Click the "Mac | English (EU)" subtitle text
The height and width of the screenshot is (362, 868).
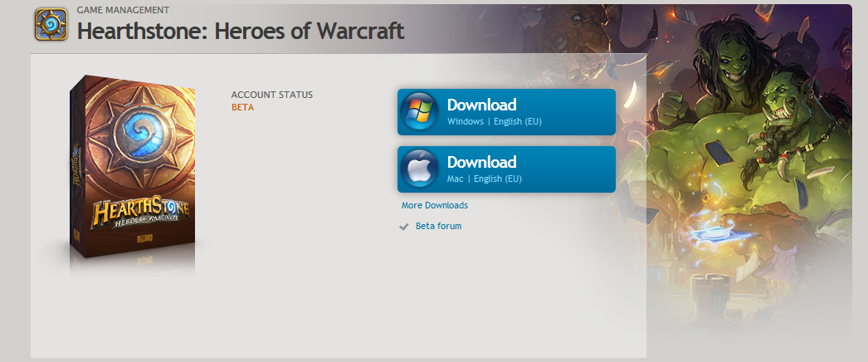click(485, 179)
